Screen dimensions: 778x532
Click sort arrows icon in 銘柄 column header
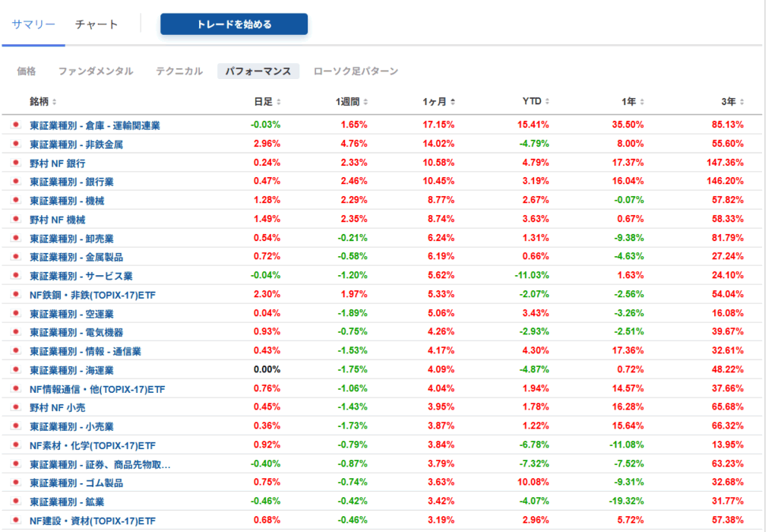54,102
